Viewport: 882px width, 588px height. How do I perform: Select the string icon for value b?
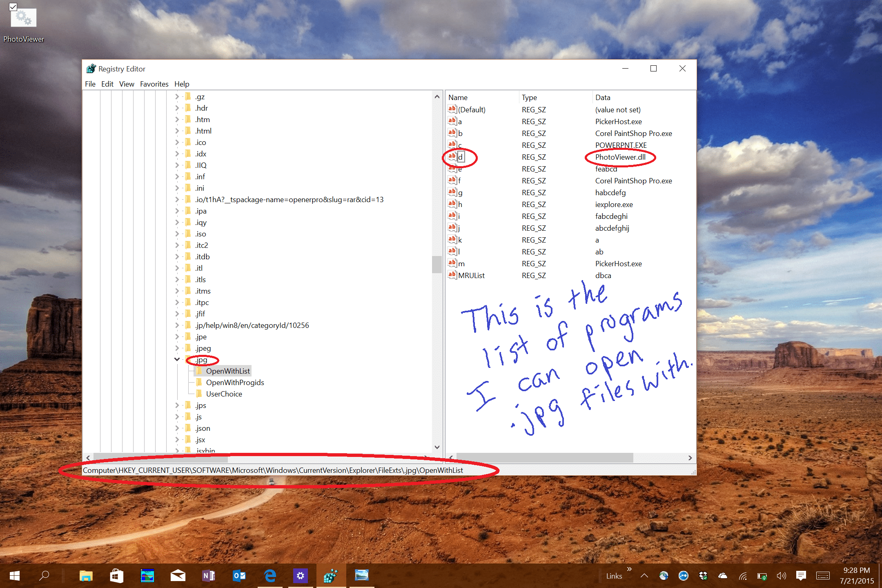point(452,133)
